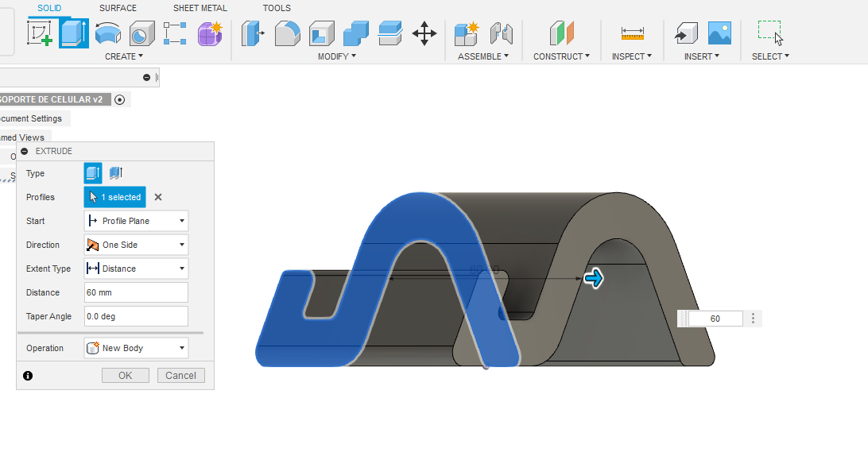Choose the Extrude type option
This screenshot has height=456, width=868.
93,173
